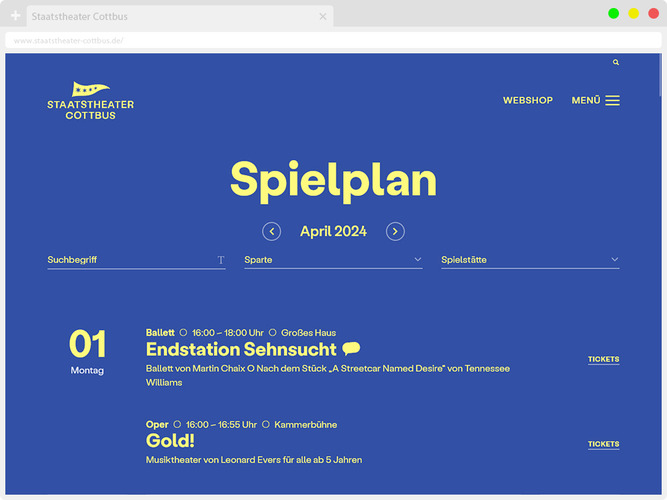This screenshot has width=667, height=500.
Task: Click TICKETS for Endstation Sehnsucht
Action: (603, 359)
